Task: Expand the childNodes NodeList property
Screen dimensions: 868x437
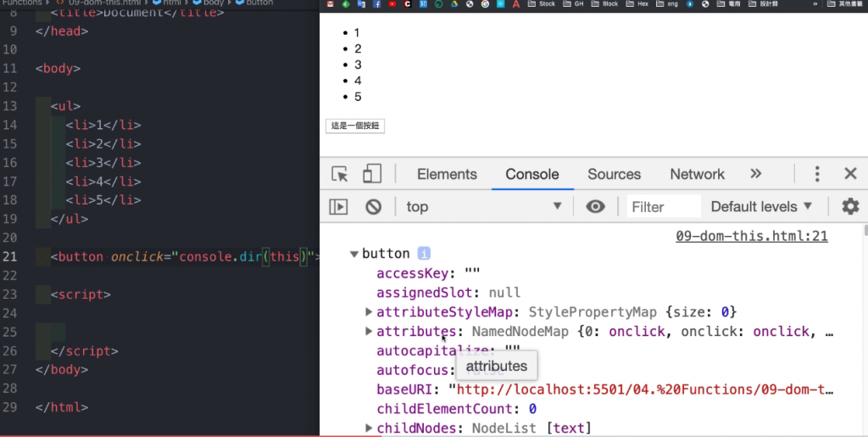Action: (369, 429)
